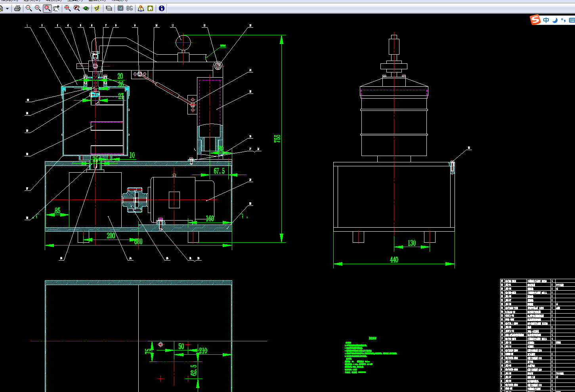
Task: Select the Zoom In magnifier tool
Action: coord(38,8)
